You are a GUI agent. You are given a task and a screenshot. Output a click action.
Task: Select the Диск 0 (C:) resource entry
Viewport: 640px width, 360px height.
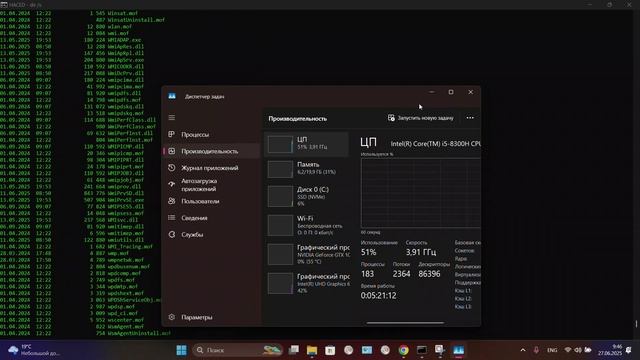pos(307,196)
